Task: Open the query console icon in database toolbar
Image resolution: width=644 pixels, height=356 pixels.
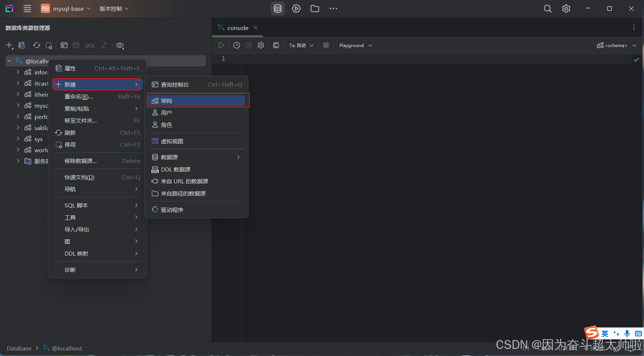Action: point(64,45)
